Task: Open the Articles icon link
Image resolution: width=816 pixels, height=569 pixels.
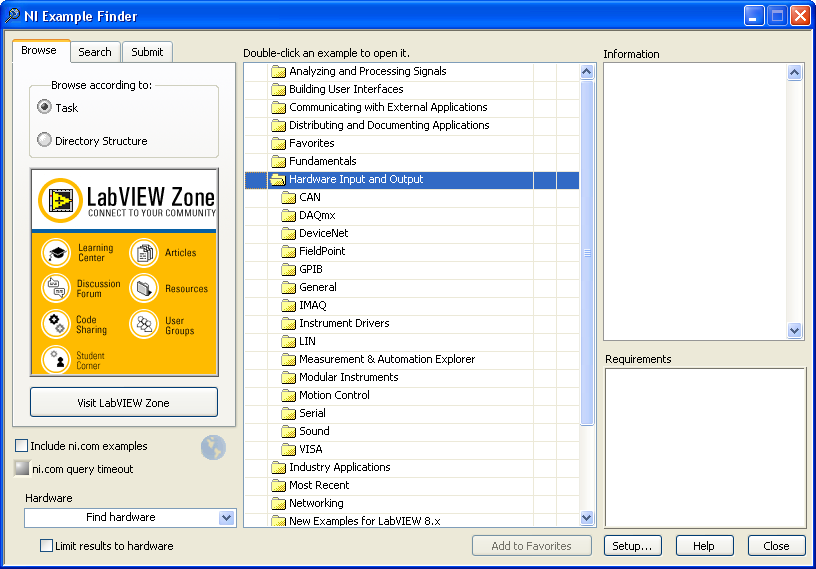Action: (x=144, y=253)
